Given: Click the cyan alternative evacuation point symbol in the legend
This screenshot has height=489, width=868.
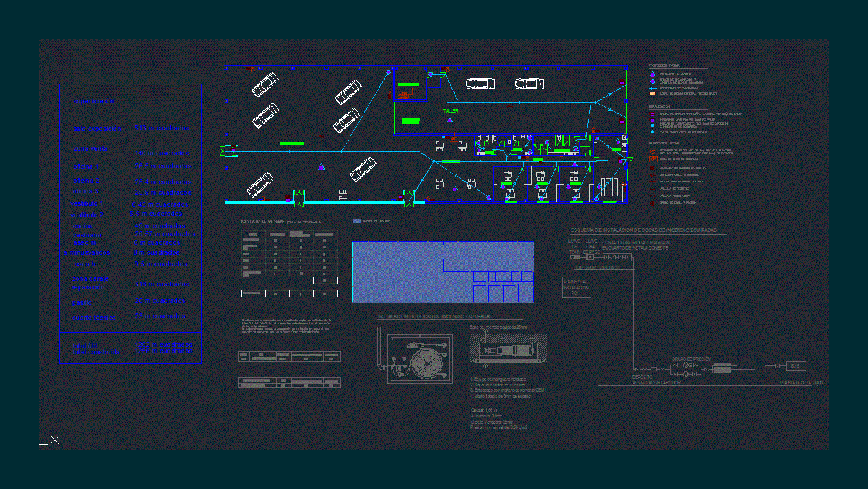Looking at the screenshot, I should point(652,132).
